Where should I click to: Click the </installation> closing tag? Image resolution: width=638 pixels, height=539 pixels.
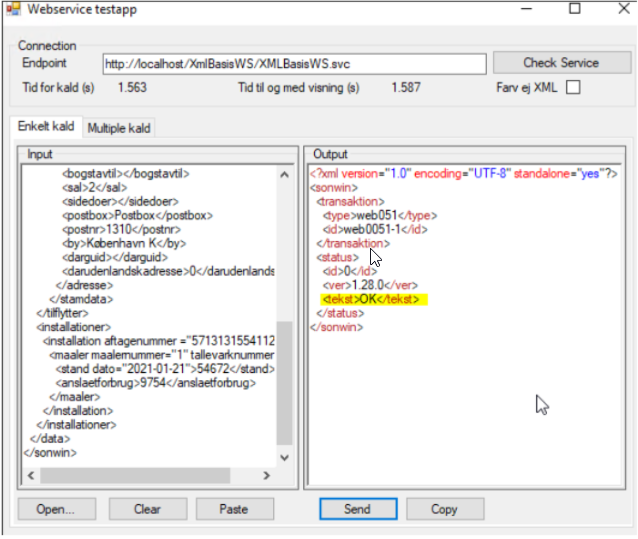tap(78, 411)
